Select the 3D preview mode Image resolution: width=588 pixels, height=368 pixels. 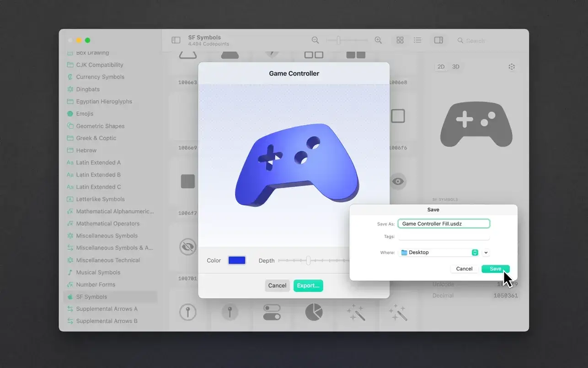click(x=456, y=67)
